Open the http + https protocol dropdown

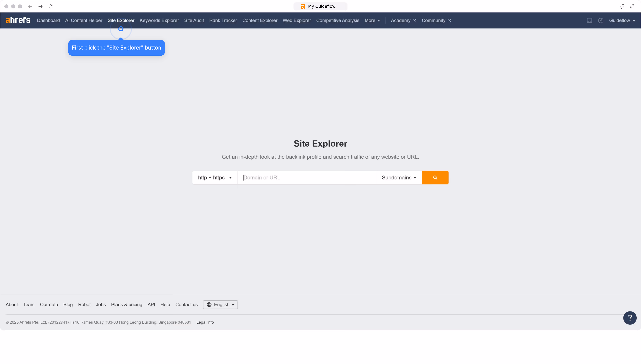click(x=214, y=177)
